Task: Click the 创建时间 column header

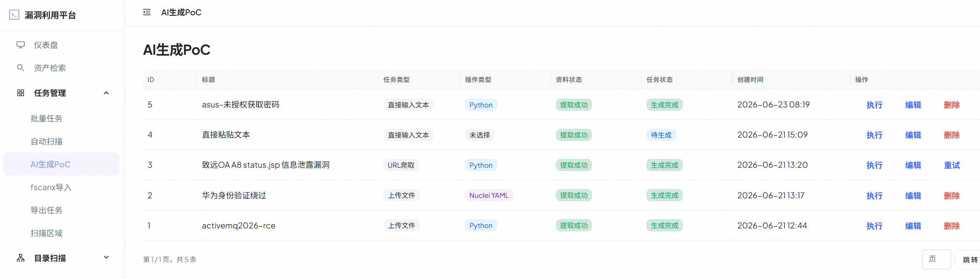Action: point(750,80)
